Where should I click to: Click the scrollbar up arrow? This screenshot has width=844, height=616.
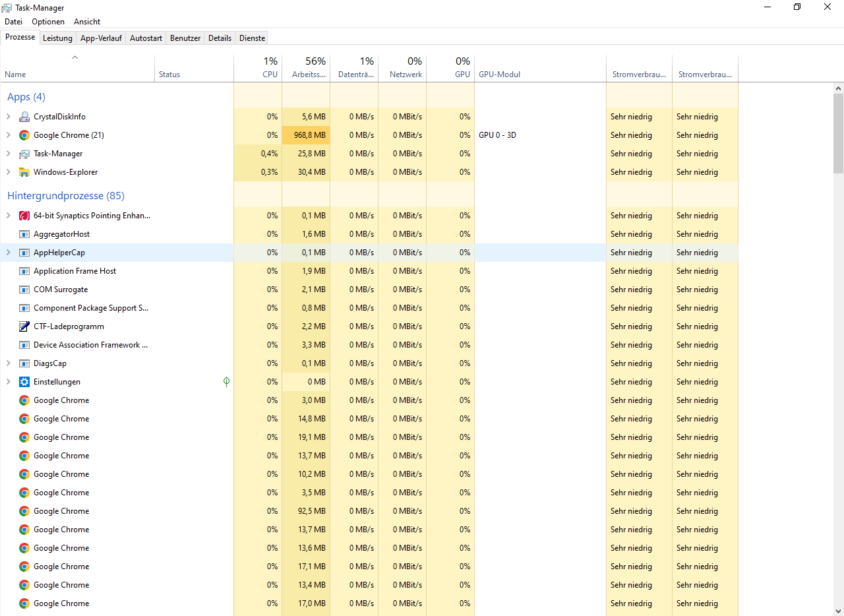click(x=838, y=88)
